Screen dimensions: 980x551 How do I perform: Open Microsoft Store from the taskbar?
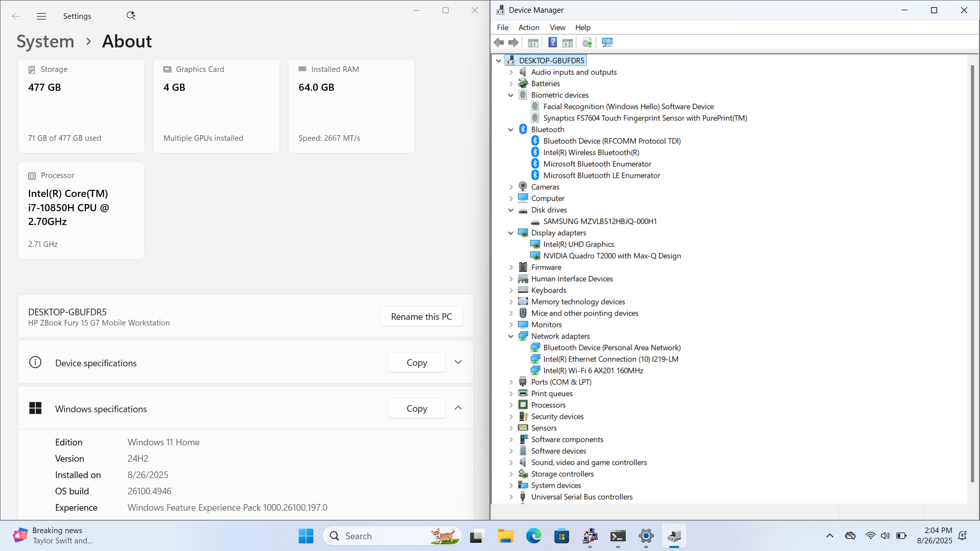pos(561,536)
